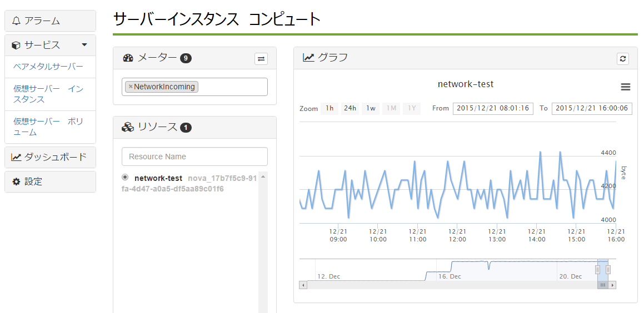Image resolution: width=644 pixels, height=313 pixels.
Task: Click the disabled 1M zoom button
Action: click(391, 108)
